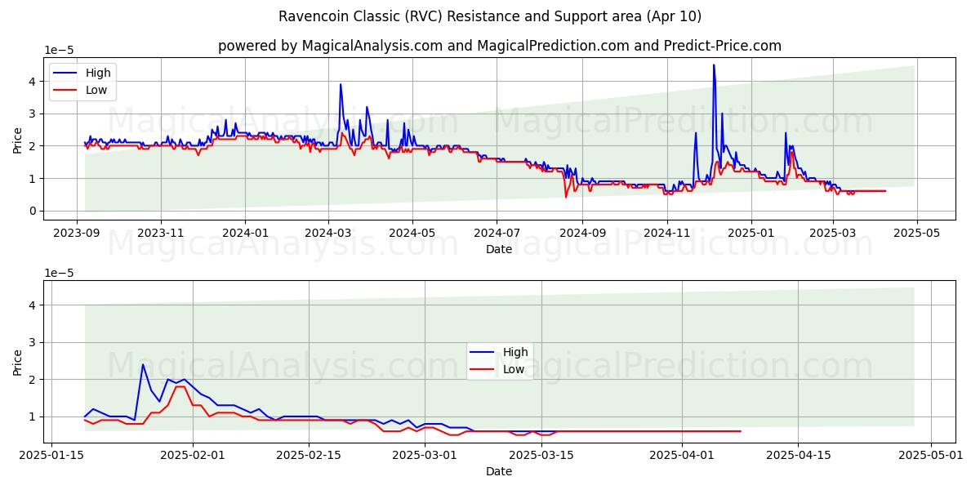Click 'High' label in the bottom chart legend
The width and height of the screenshot is (980, 490).
pyautogui.click(x=515, y=352)
